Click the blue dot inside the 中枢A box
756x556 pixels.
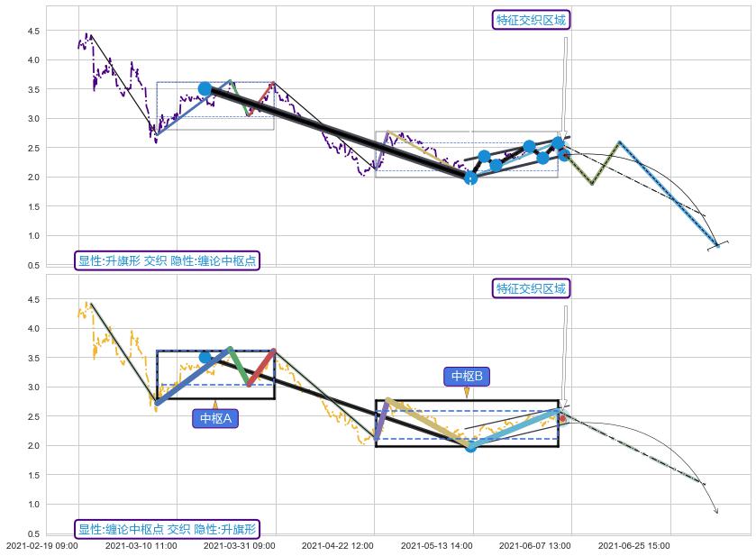[205, 358]
